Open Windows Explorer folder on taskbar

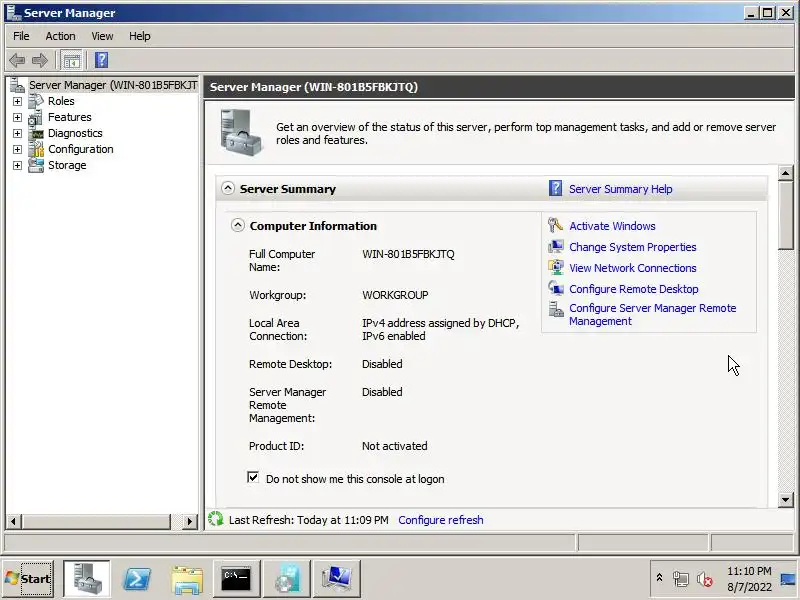click(x=187, y=579)
